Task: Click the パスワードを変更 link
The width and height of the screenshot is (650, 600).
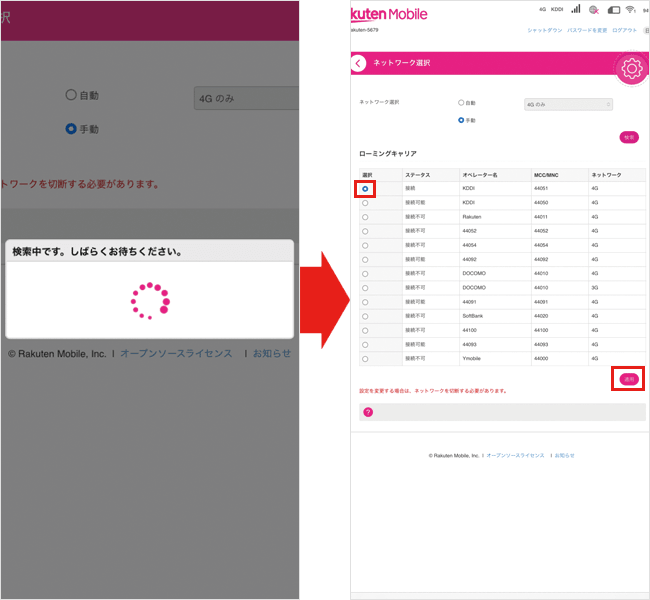Action: pyautogui.click(x=586, y=31)
